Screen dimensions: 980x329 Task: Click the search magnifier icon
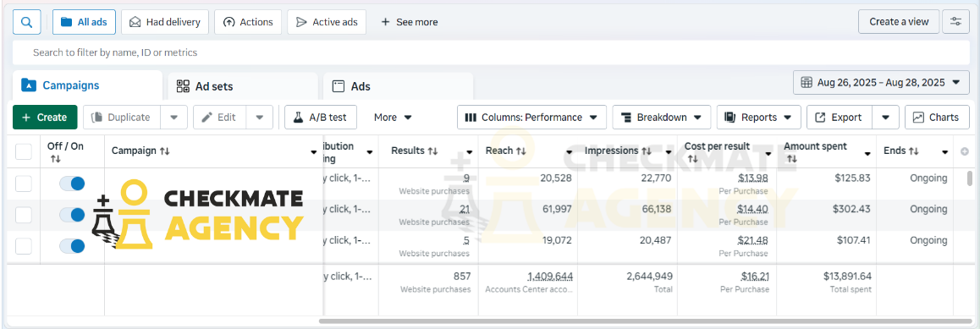pyautogui.click(x=27, y=22)
